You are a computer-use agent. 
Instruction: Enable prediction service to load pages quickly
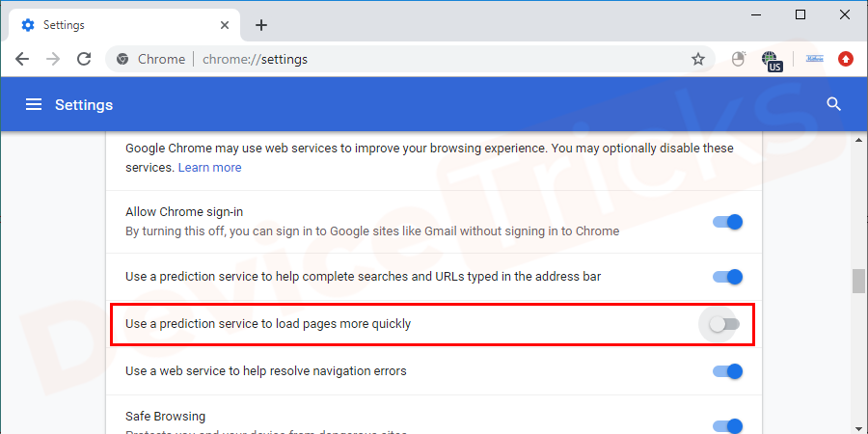pos(724,324)
